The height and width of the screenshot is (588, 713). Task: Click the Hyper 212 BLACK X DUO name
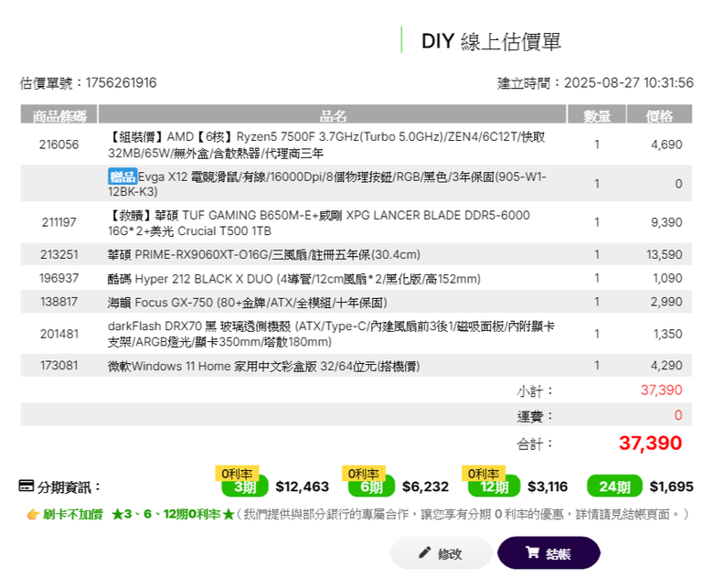[293, 278]
